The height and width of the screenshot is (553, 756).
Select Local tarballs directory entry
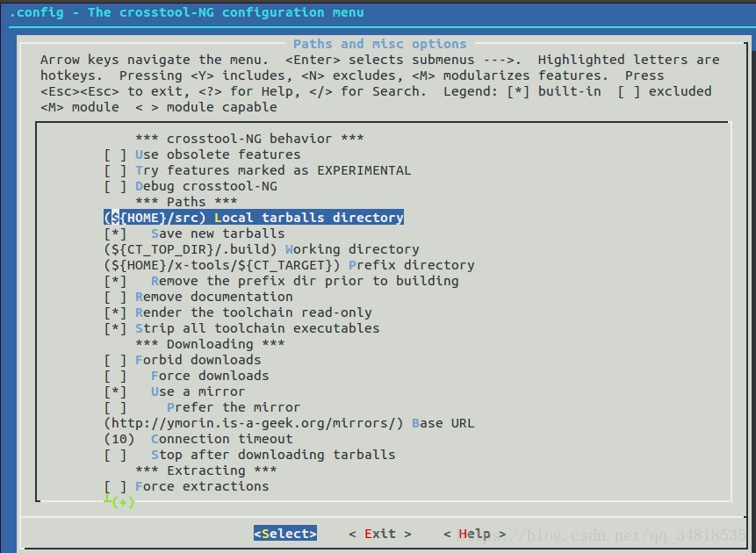[x=254, y=218]
